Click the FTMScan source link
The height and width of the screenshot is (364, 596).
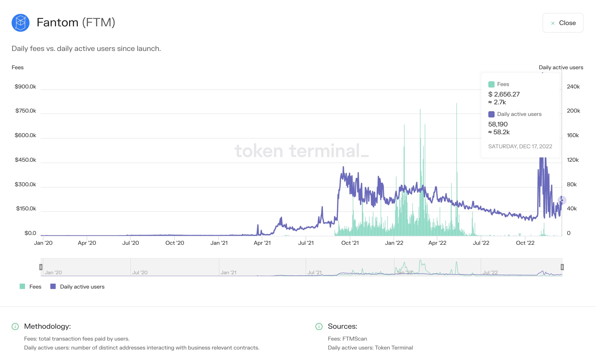point(355,339)
